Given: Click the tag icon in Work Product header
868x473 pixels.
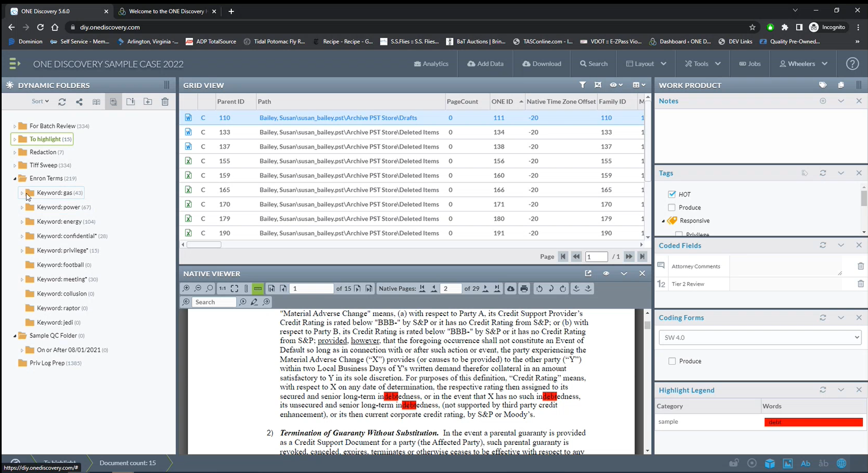Looking at the screenshot, I should tap(823, 85).
